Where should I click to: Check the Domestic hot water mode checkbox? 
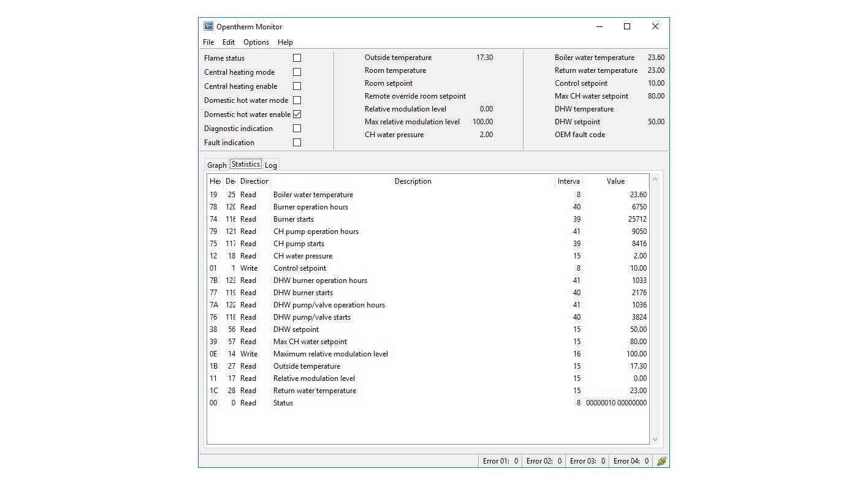(x=297, y=100)
